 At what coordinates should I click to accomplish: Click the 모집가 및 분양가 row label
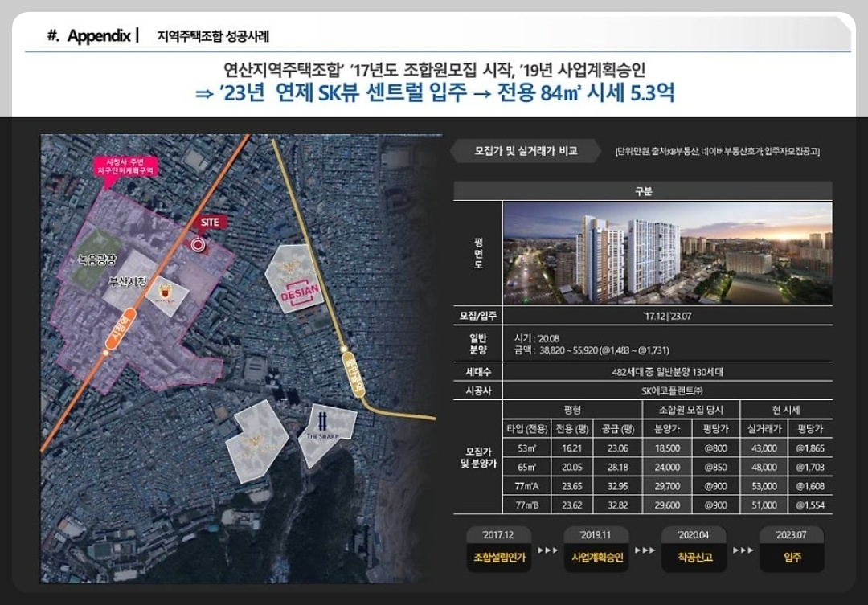click(478, 458)
